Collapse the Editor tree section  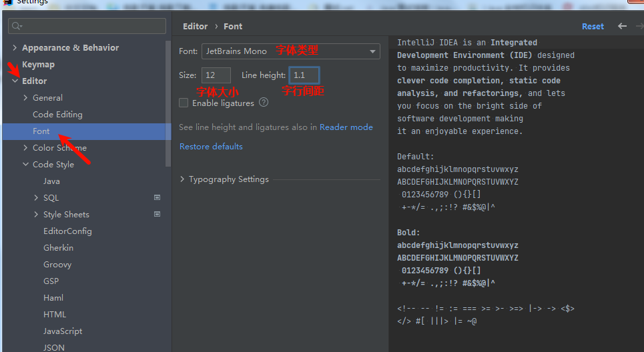(x=15, y=81)
